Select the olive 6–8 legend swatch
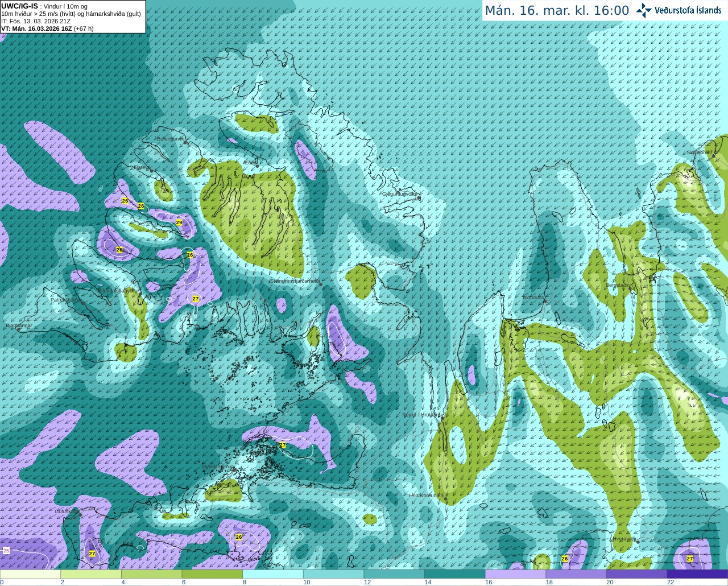 point(212,574)
